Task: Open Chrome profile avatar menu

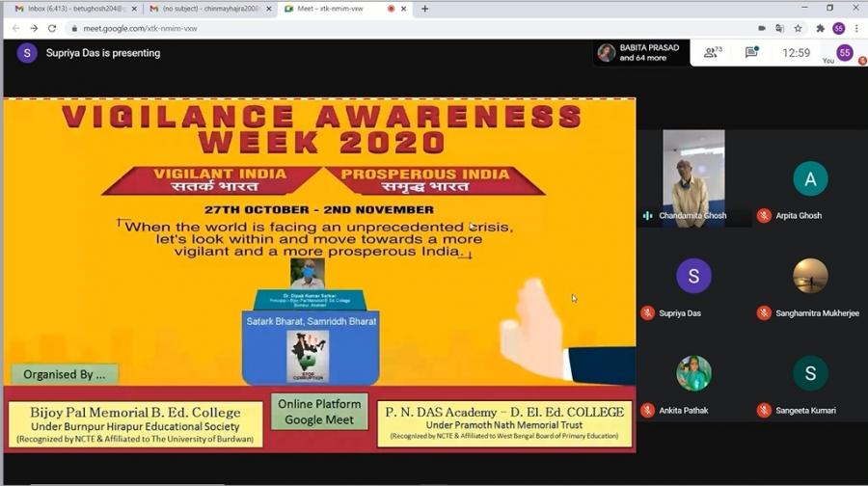Action: (838, 29)
